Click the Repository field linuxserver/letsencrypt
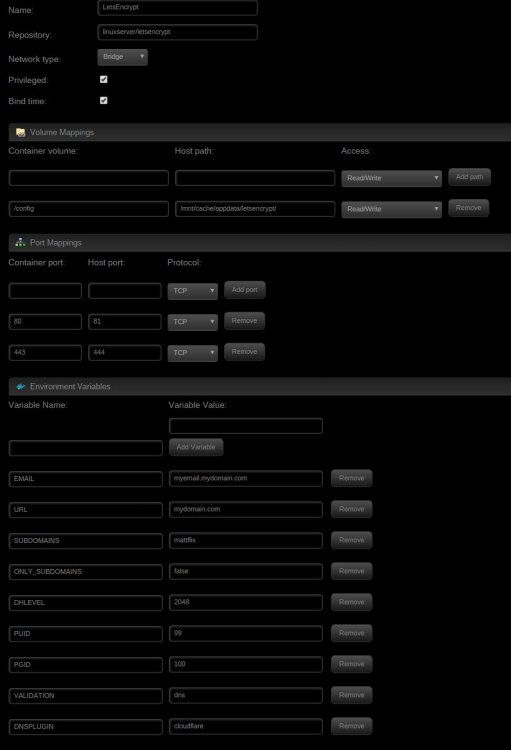 [178, 32]
